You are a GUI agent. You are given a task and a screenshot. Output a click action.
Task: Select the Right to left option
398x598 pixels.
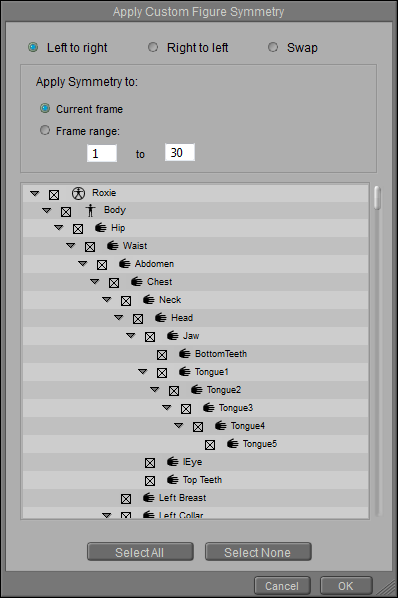coord(153,47)
